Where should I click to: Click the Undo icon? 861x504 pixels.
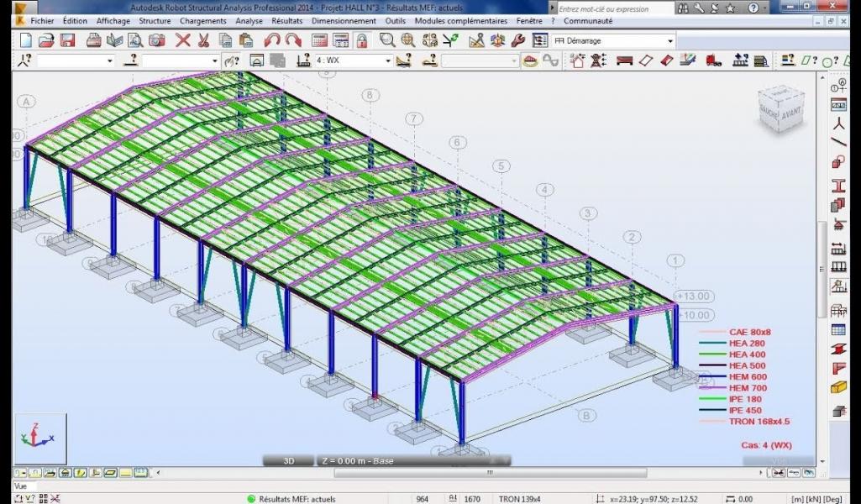pyautogui.click(x=271, y=39)
